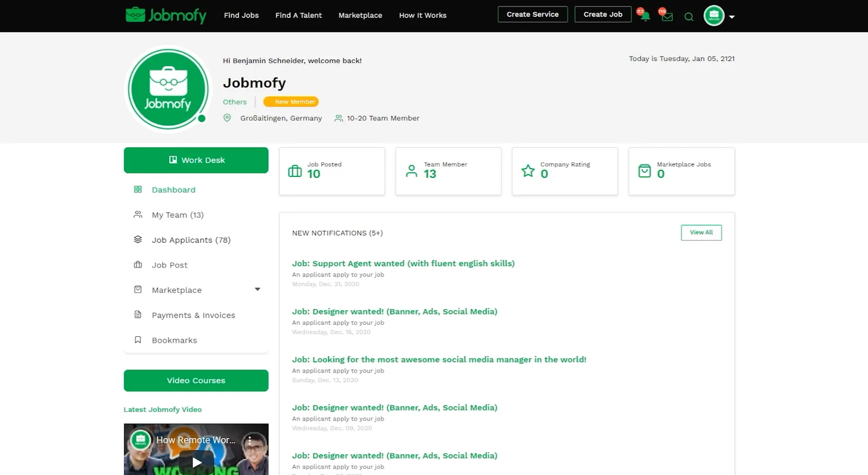Image resolution: width=868 pixels, height=475 pixels.
Task: Expand the account dropdown arrow
Action: [x=732, y=17]
